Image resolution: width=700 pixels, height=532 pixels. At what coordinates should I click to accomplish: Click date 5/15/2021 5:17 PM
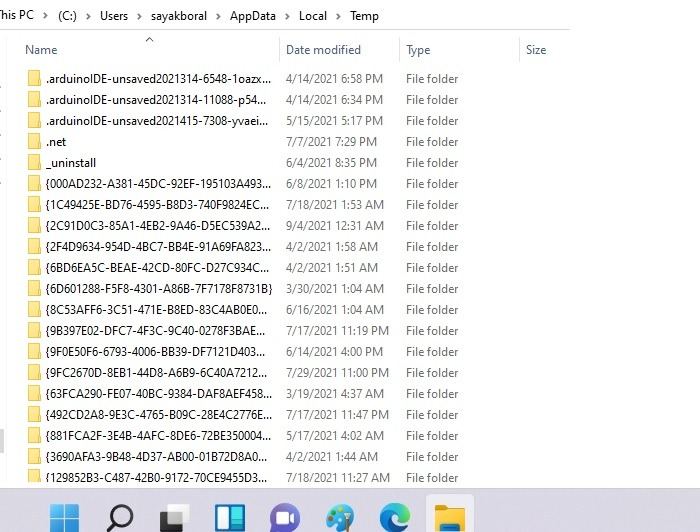click(x=334, y=121)
